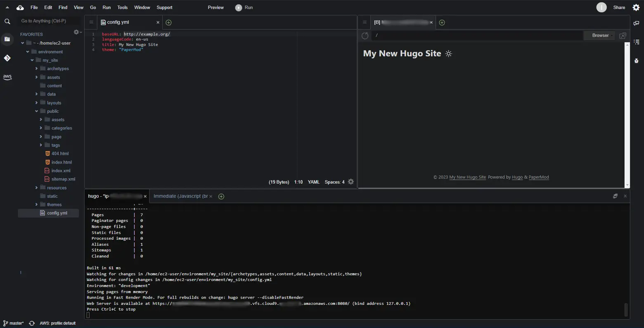Select sitemap.xml in the file tree
This screenshot has height=328, width=644.
tap(63, 179)
